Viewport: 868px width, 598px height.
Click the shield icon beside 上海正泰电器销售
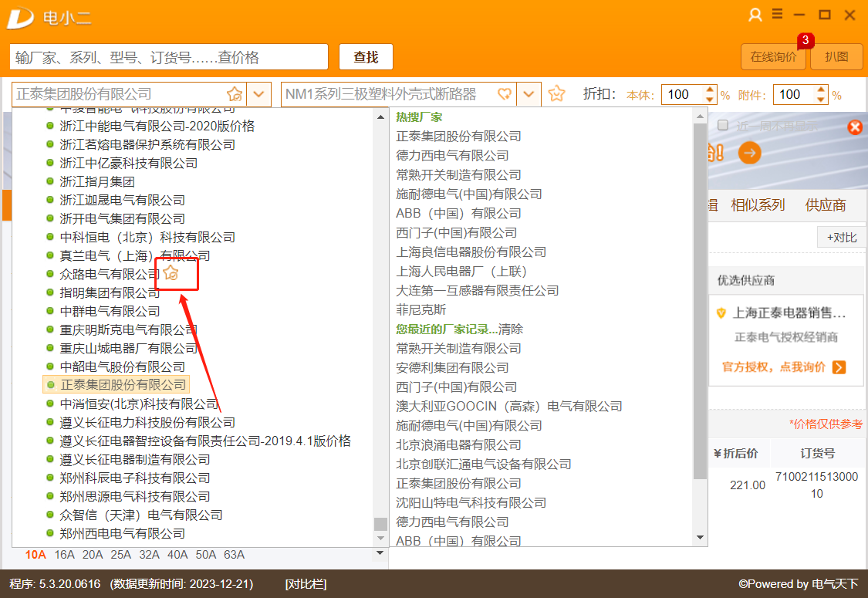(x=721, y=313)
